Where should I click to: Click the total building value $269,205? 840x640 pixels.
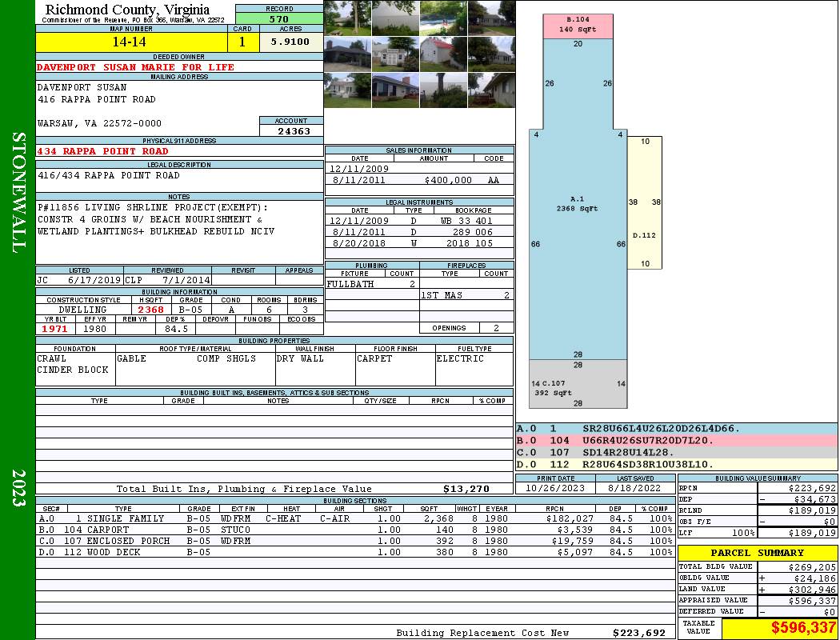point(812,567)
